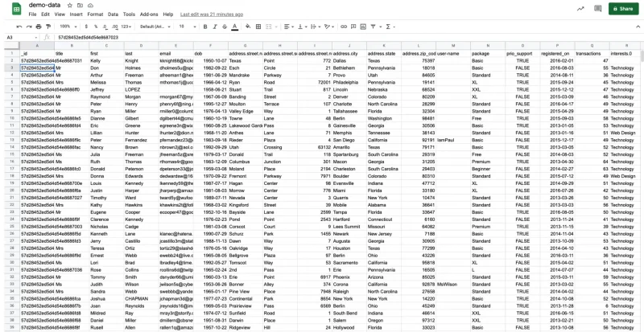
Task: Format as percent icon
Action: coord(96,27)
